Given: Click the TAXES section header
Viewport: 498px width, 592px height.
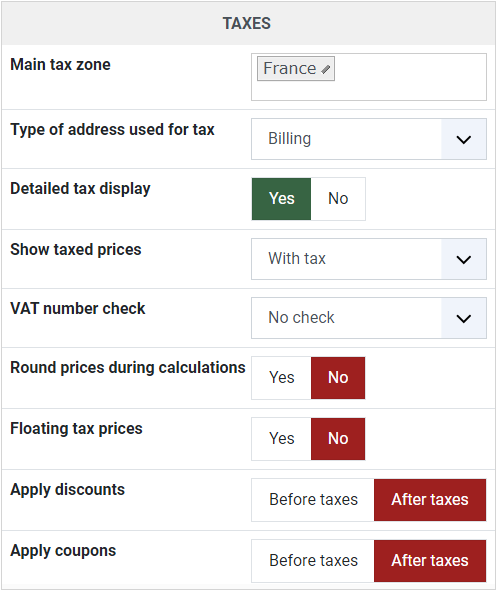Looking at the screenshot, I should tap(249, 23).
